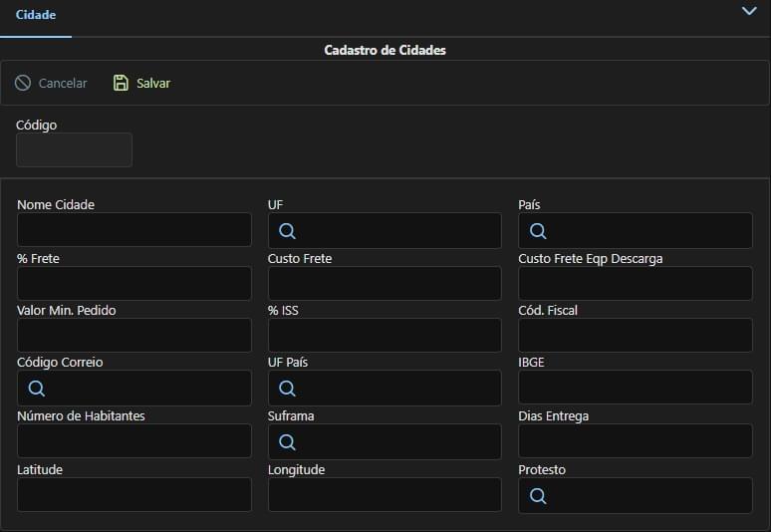Screen dimensions: 771x532
Task: Collapse panel with top-right chevron
Action: pos(749,11)
